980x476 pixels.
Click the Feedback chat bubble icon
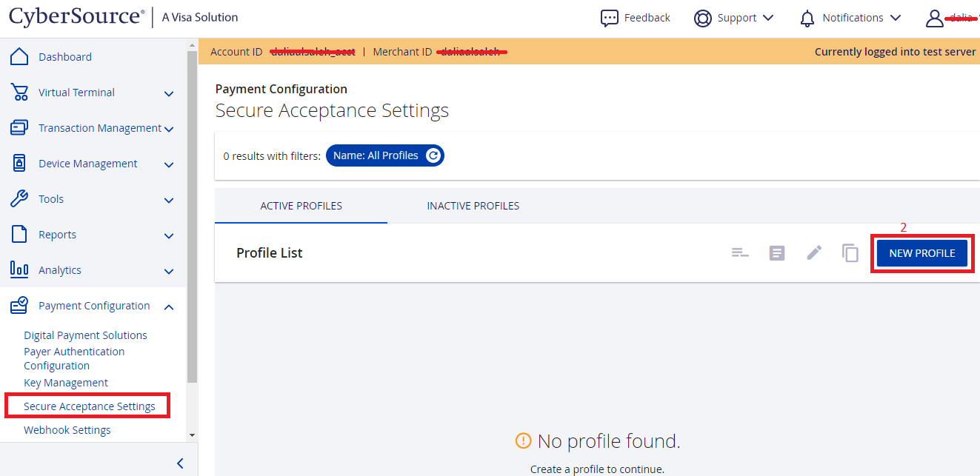point(609,18)
